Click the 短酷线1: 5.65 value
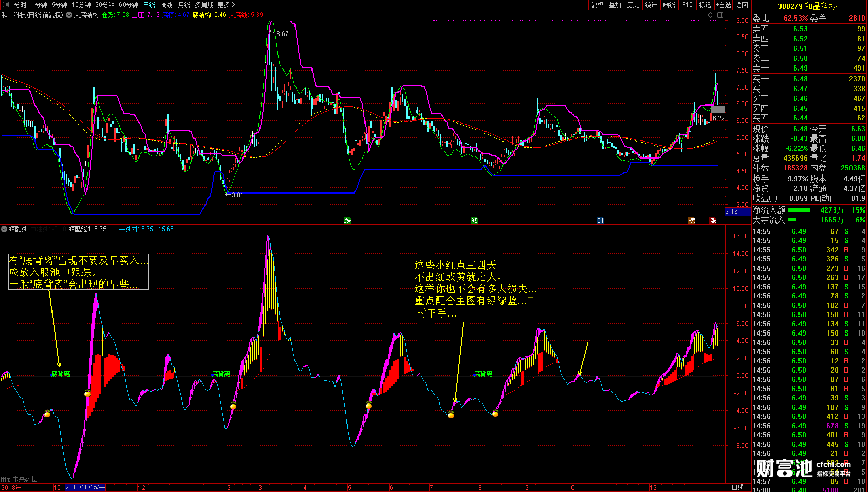The width and height of the screenshot is (868, 492). coord(88,229)
